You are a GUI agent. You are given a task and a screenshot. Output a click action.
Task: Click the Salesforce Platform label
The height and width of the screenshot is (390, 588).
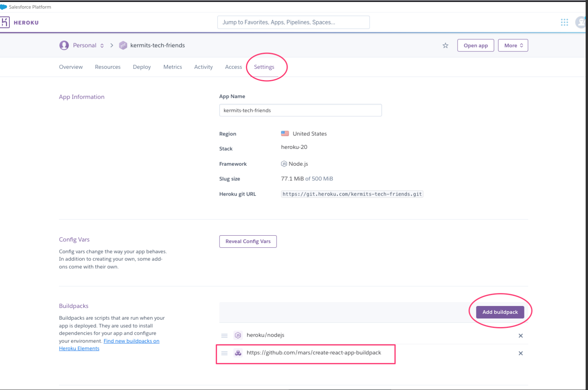tap(30, 7)
